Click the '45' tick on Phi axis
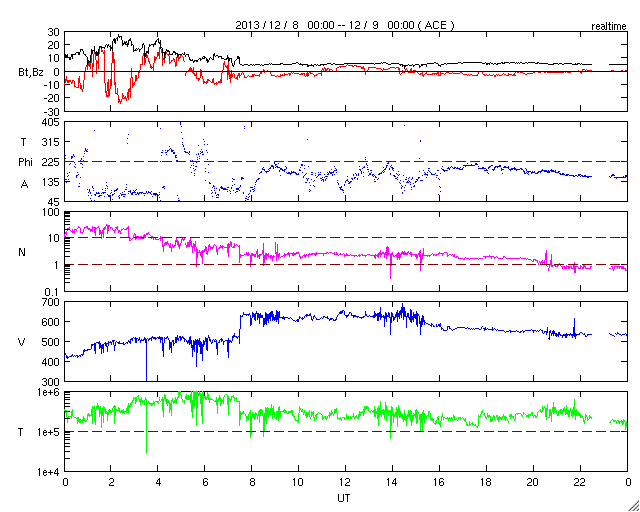The image size is (640, 512). tap(53, 202)
